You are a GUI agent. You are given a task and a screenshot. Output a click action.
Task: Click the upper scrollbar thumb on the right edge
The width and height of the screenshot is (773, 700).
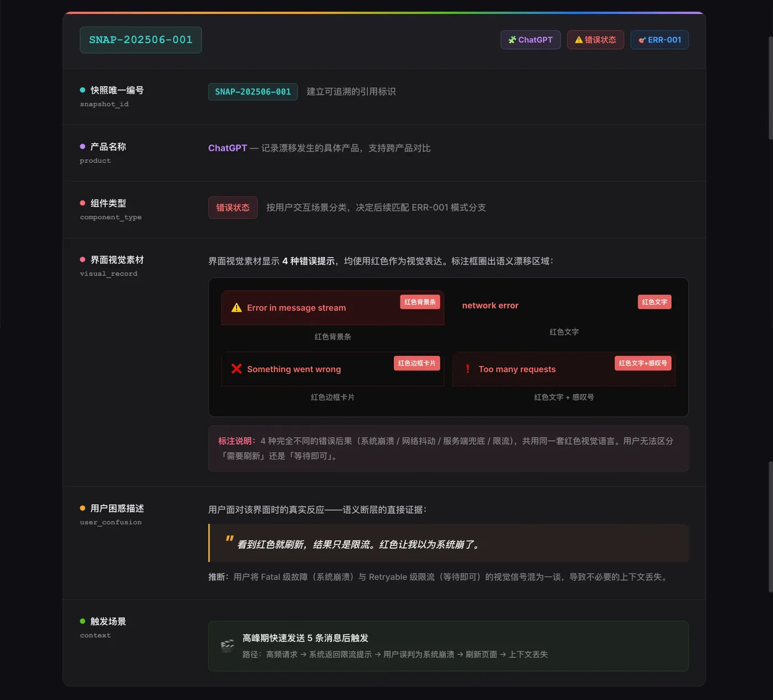(x=771, y=87)
